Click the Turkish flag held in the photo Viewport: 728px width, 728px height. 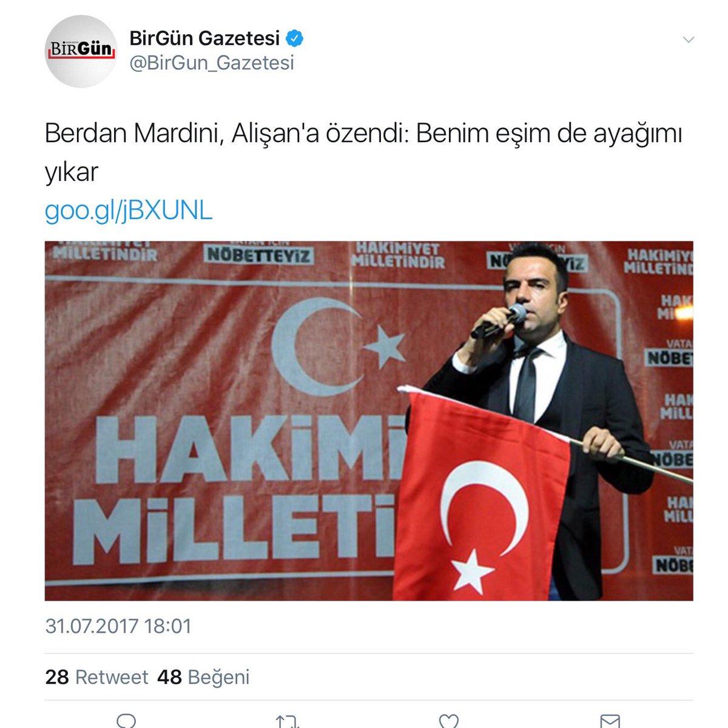[x=482, y=493]
